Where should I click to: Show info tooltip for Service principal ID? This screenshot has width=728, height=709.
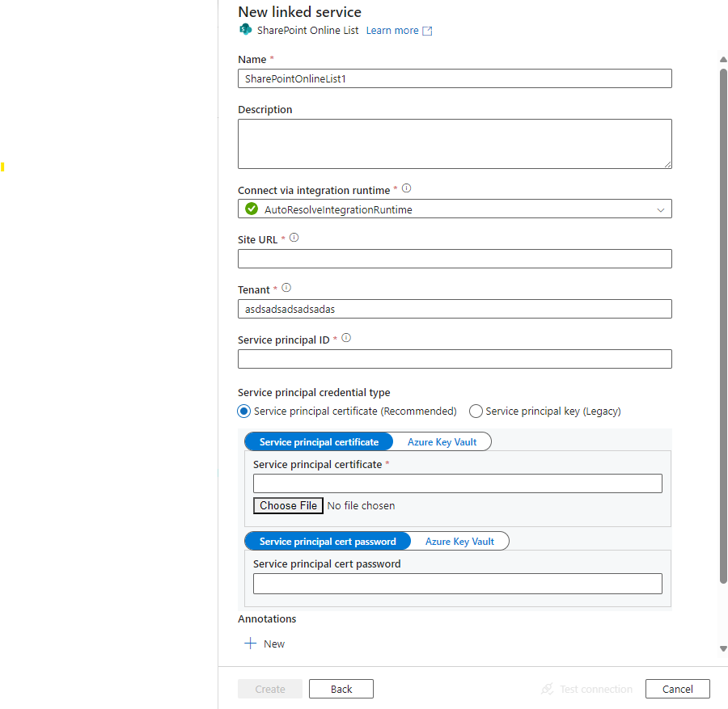point(346,338)
